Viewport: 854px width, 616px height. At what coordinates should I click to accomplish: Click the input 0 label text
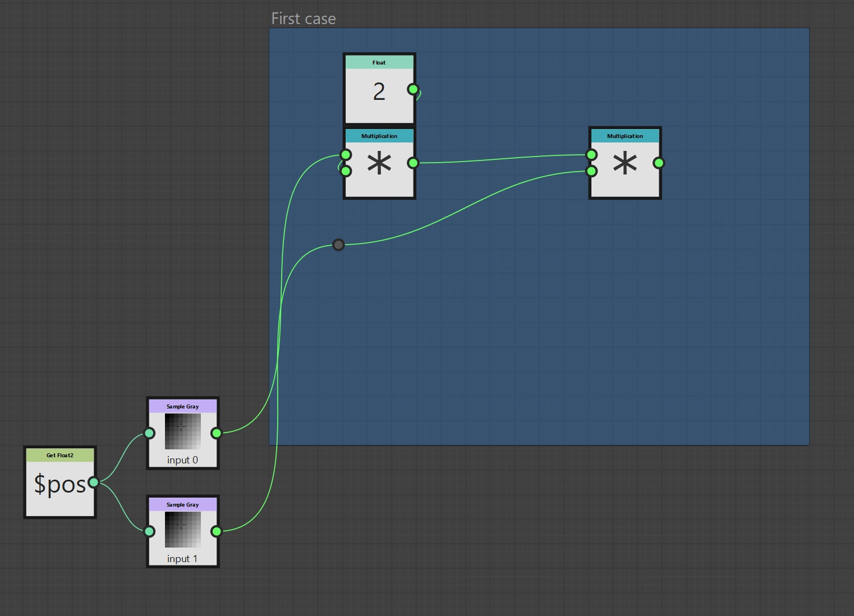(x=182, y=460)
